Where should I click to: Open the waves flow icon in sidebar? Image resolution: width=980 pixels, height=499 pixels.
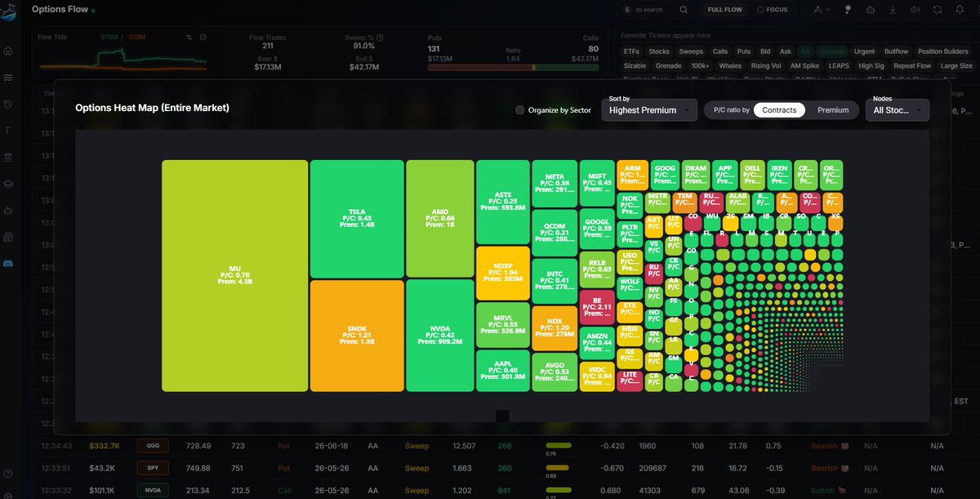click(x=8, y=78)
